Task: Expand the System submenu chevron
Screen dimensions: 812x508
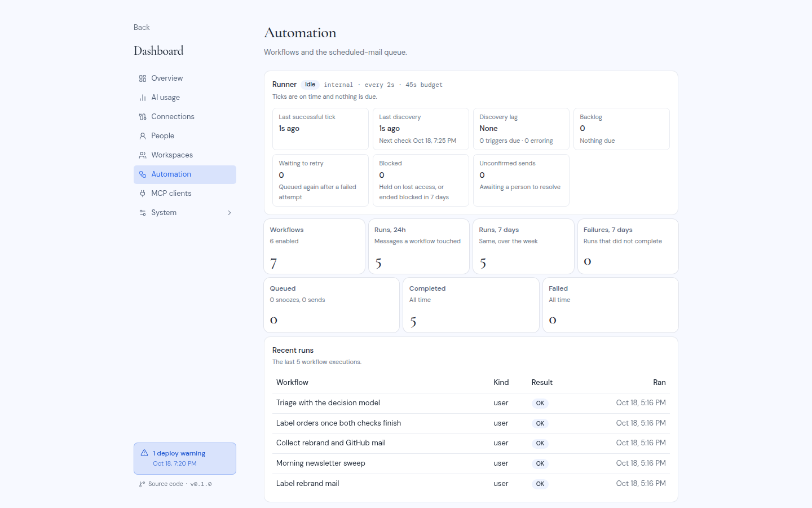Action: [x=230, y=213]
